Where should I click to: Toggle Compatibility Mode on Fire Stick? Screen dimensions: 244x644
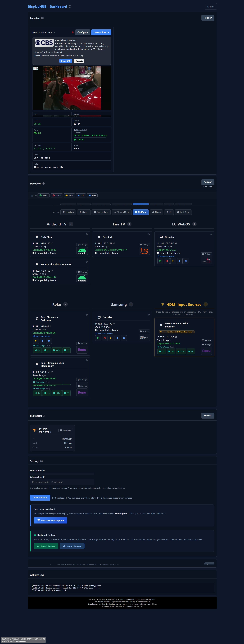(96, 253)
